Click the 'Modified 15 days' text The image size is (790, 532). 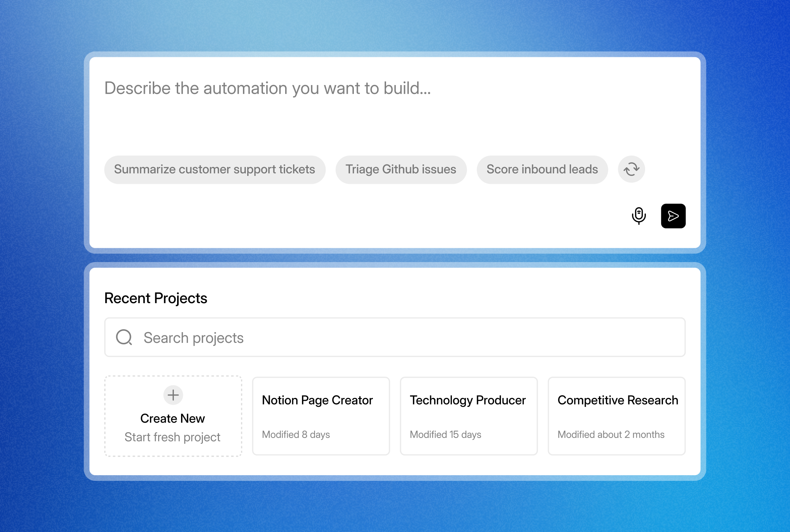coord(445,434)
